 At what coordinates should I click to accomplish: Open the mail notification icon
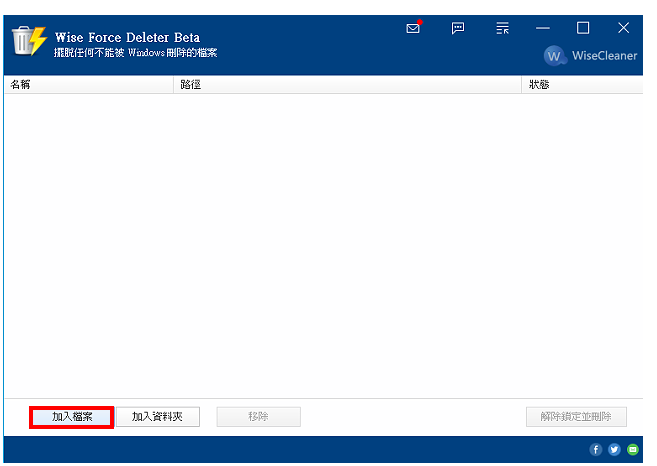(x=414, y=28)
